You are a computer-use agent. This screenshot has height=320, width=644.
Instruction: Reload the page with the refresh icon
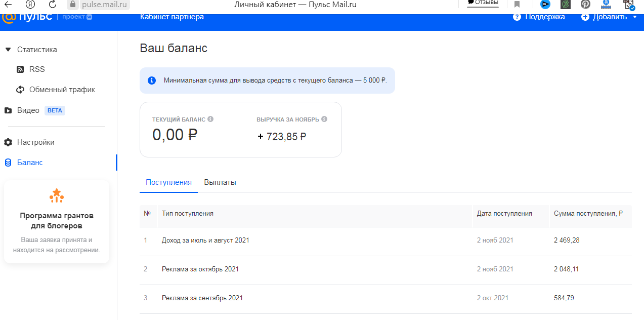click(x=53, y=5)
